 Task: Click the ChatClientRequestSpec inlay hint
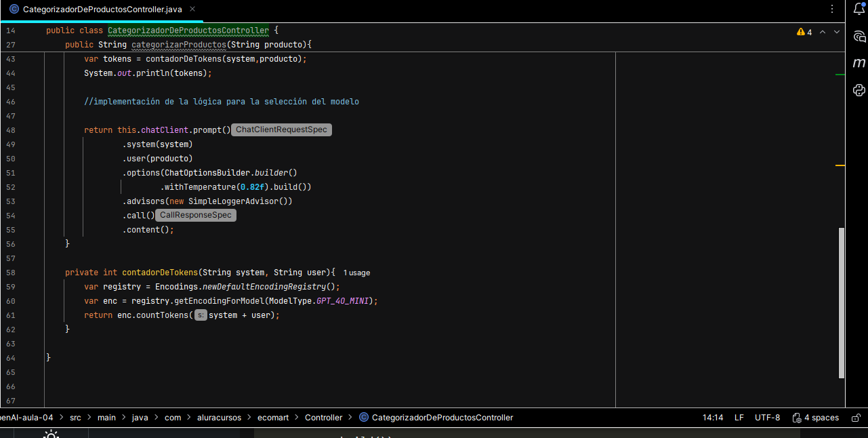[281, 130]
